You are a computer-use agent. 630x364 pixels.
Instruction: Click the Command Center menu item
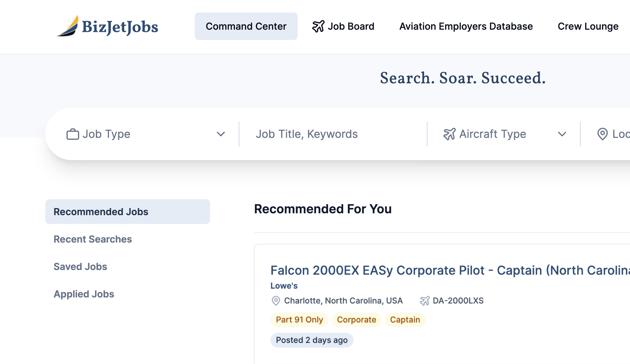coord(246,26)
